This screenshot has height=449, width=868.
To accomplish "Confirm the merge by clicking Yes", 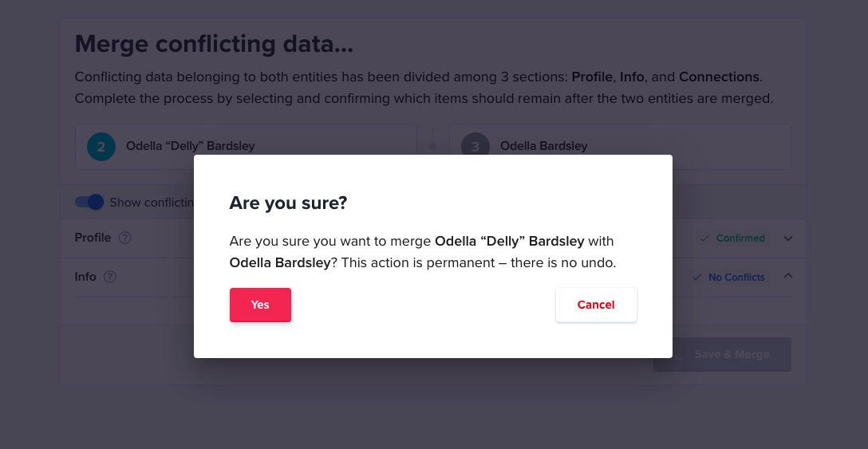I will (260, 305).
